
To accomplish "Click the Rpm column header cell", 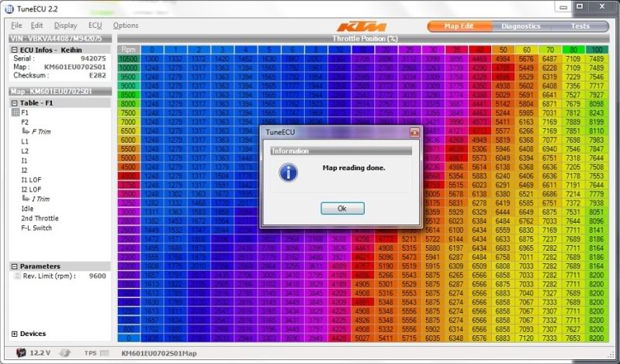I will (129, 50).
